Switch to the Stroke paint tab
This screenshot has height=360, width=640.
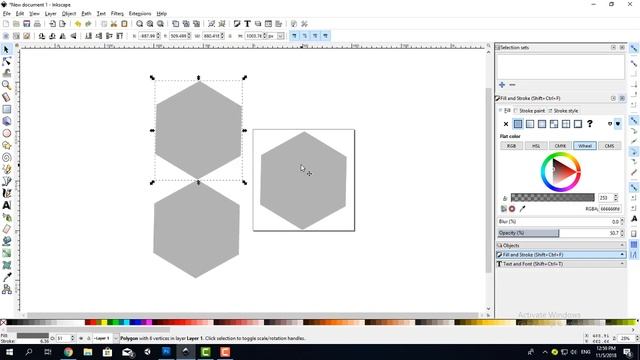click(529, 111)
